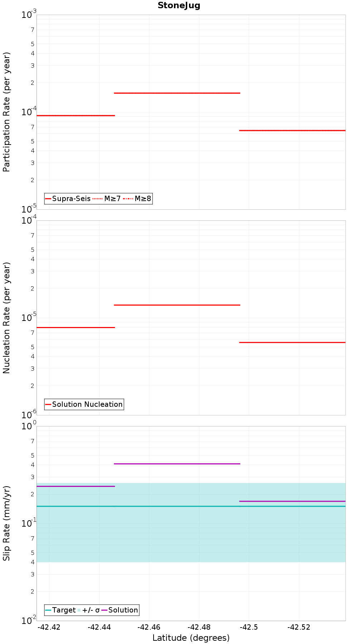Click the M≥7 legend entry
Image resolution: width=358 pixels, height=644 pixels.
coord(107,199)
